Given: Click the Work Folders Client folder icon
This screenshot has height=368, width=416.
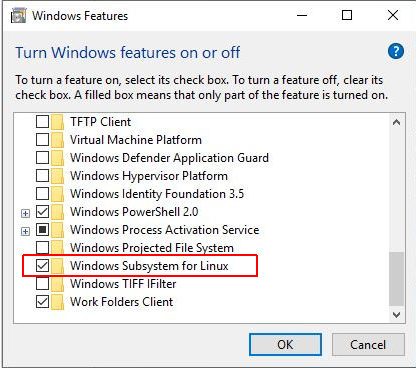Looking at the screenshot, I should [x=58, y=302].
